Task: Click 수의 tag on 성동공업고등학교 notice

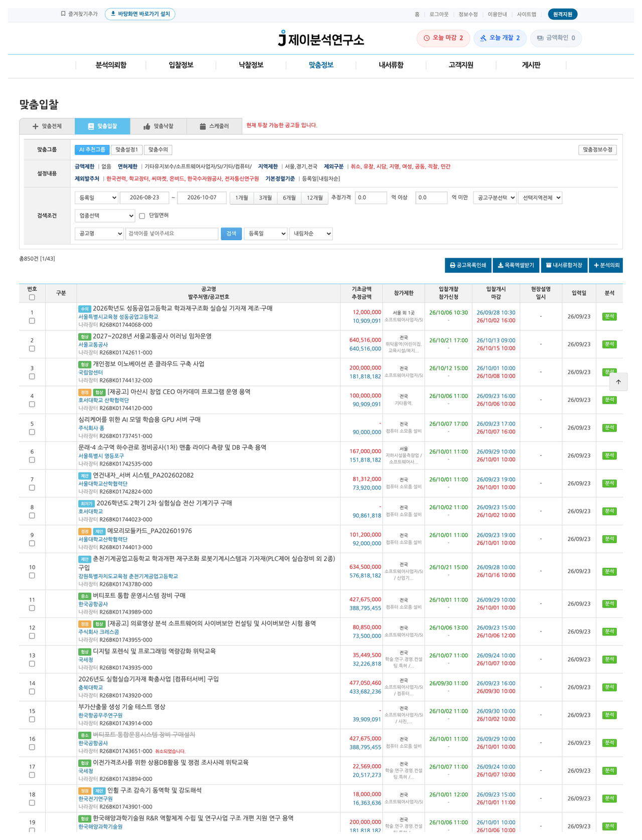Action: (84, 309)
